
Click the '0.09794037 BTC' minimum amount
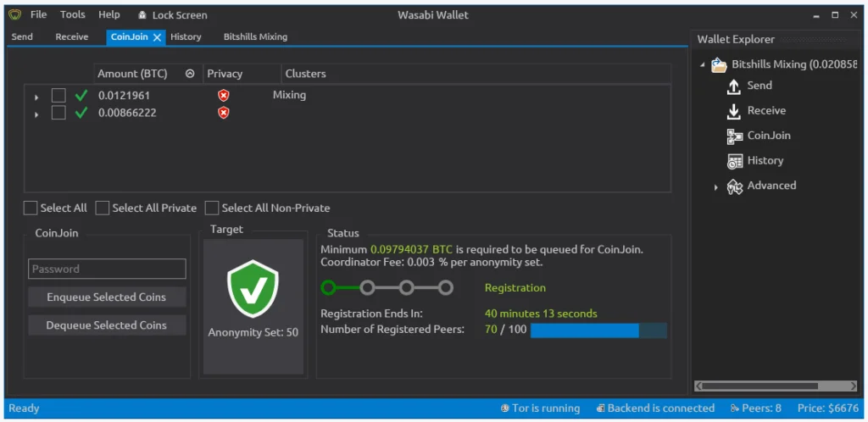[x=411, y=249]
